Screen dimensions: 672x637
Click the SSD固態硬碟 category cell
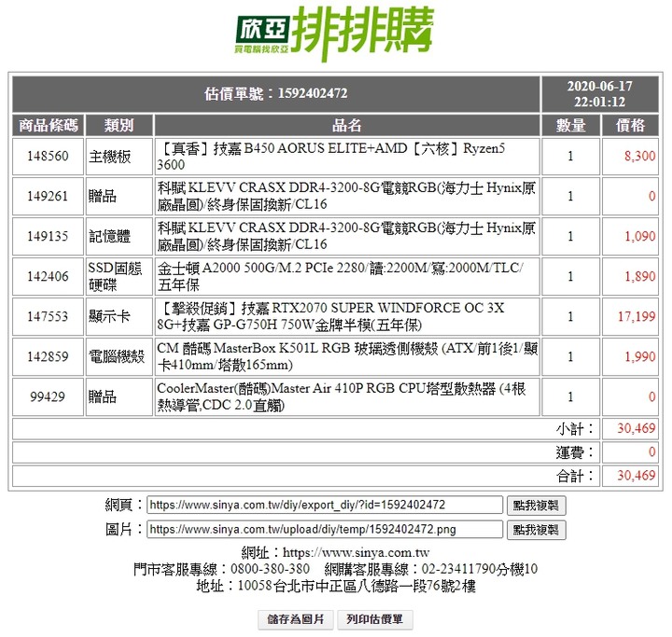[x=119, y=277]
